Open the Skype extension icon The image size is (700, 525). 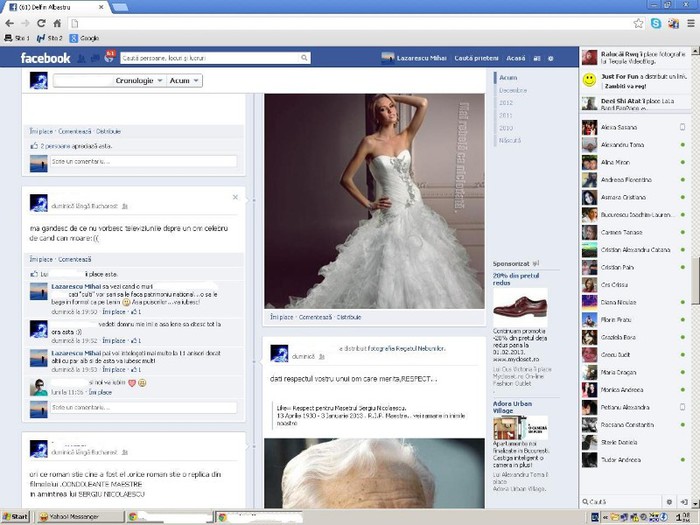(655, 22)
